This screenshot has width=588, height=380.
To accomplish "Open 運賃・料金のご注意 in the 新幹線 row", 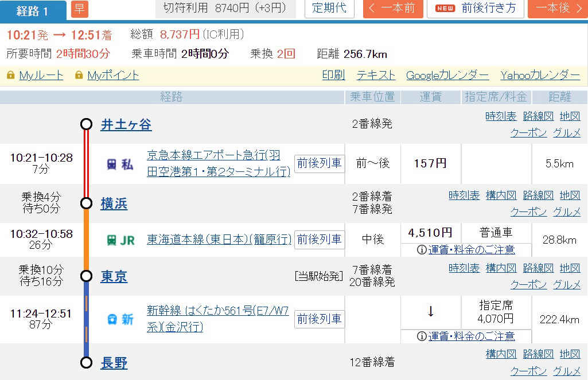I will click(472, 336).
